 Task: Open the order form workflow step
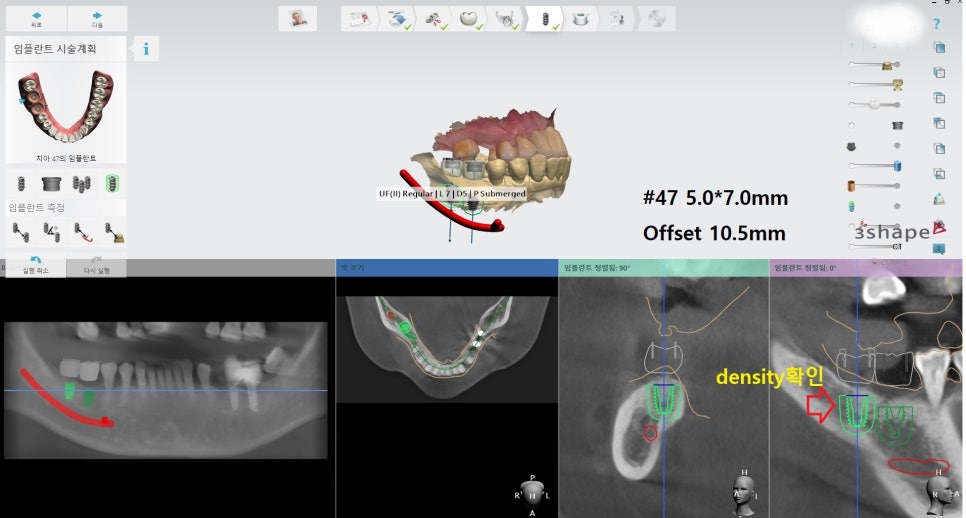359,19
